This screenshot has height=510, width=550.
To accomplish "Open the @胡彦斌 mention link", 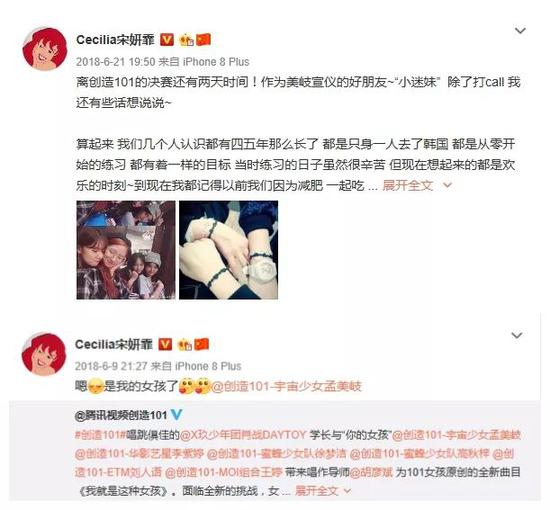I will (371, 472).
